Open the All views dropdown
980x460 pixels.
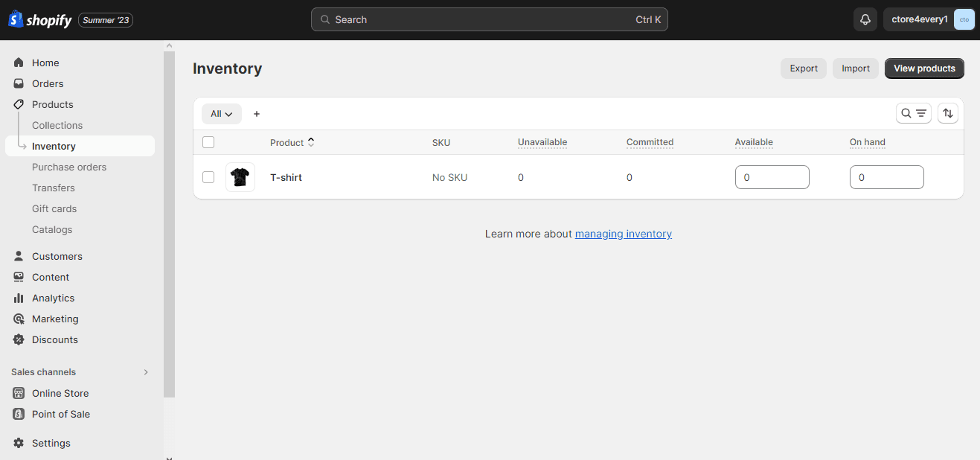[222, 114]
